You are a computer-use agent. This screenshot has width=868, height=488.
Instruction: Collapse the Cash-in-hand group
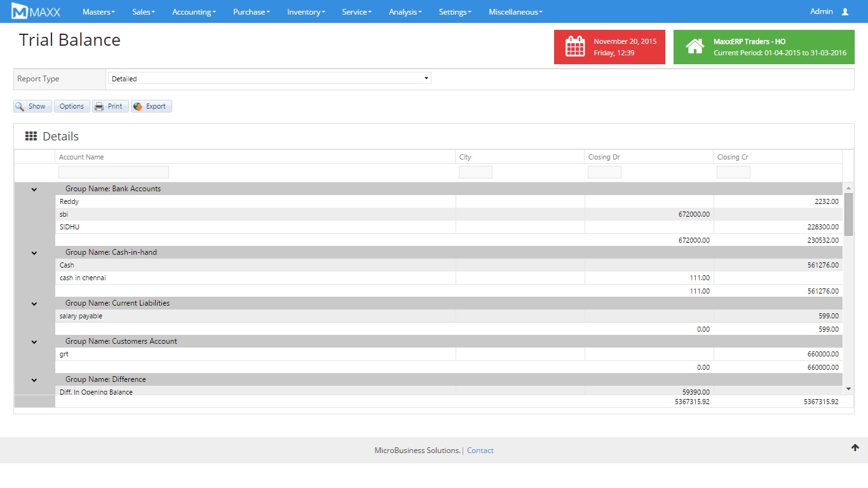pos(34,253)
